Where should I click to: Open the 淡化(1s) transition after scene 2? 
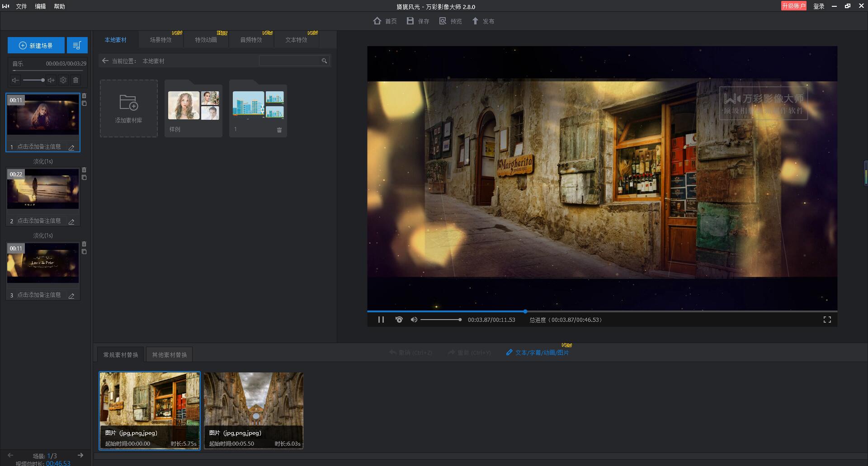43,235
